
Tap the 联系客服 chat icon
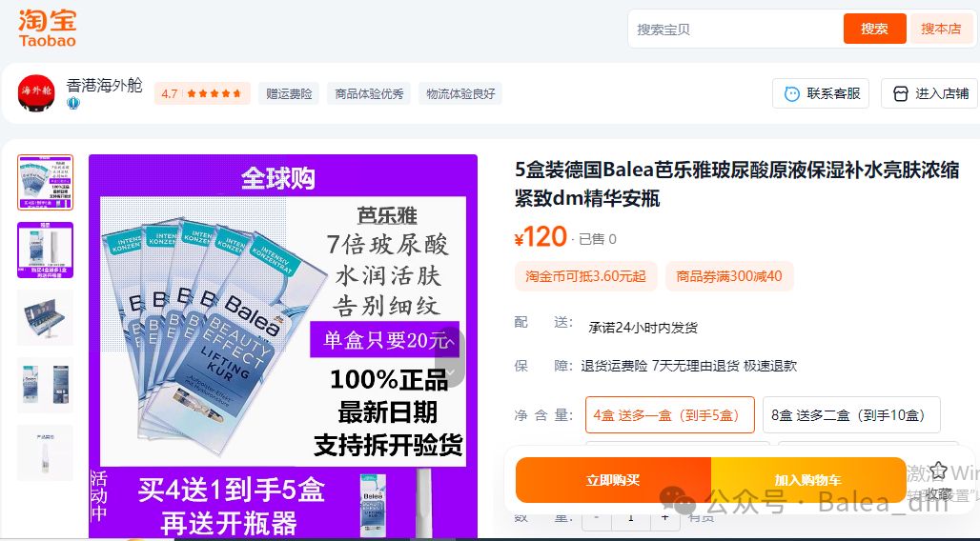point(792,93)
